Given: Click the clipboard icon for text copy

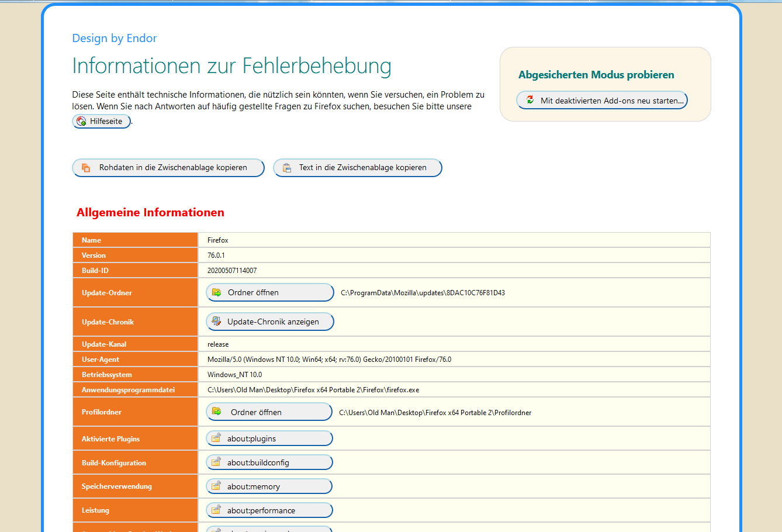Looking at the screenshot, I should click(287, 168).
